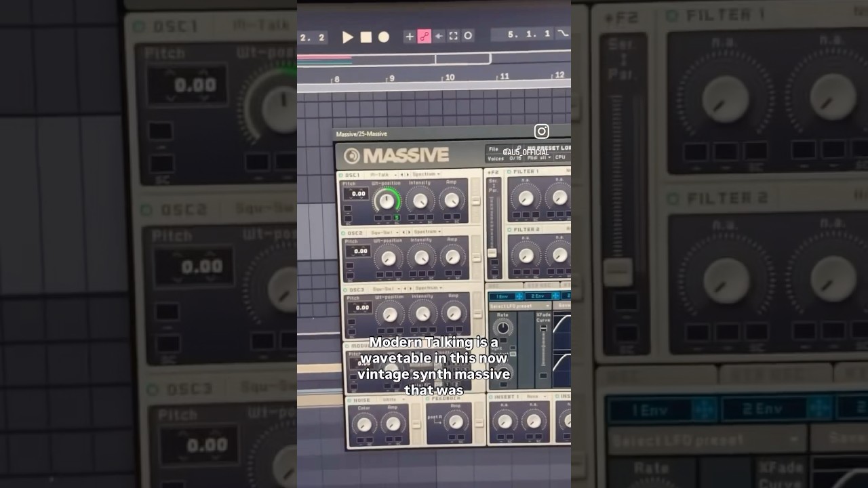Click the Feedback Amp knob
Viewport: 868px width, 488px height.
tap(456, 422)
